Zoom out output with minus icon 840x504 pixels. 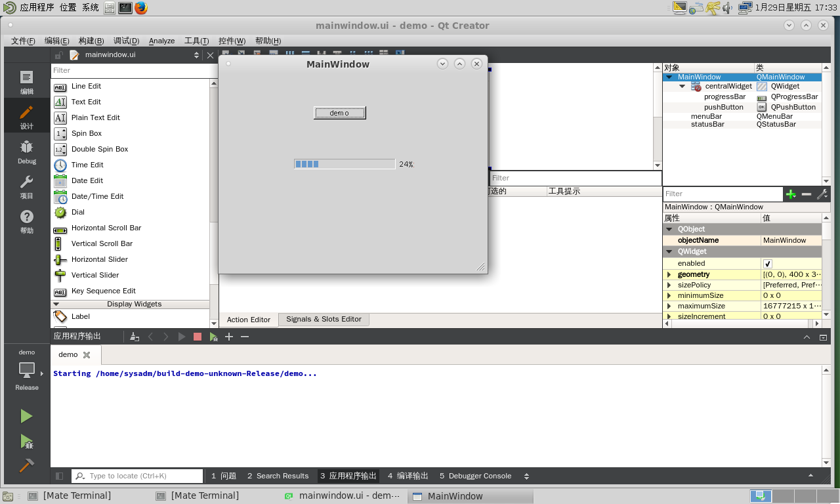pyautogui.click(x=245, y=337)
